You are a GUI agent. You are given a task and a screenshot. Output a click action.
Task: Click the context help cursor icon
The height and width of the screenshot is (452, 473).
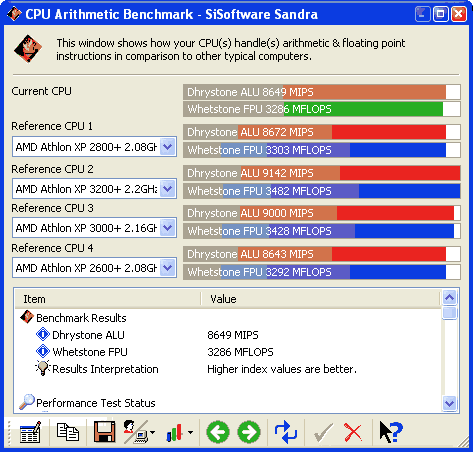391,432
